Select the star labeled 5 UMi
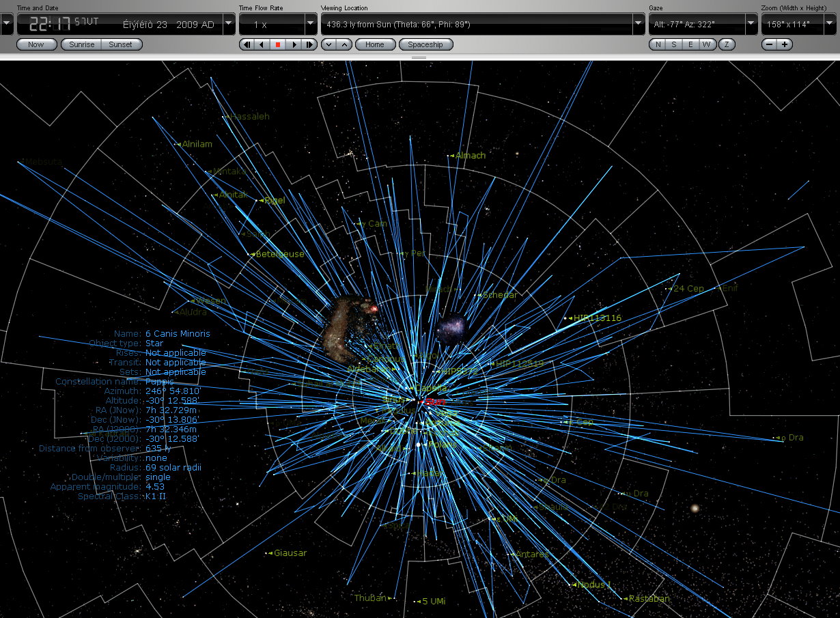The image size is (840, 618). click(x=434, y=602)
